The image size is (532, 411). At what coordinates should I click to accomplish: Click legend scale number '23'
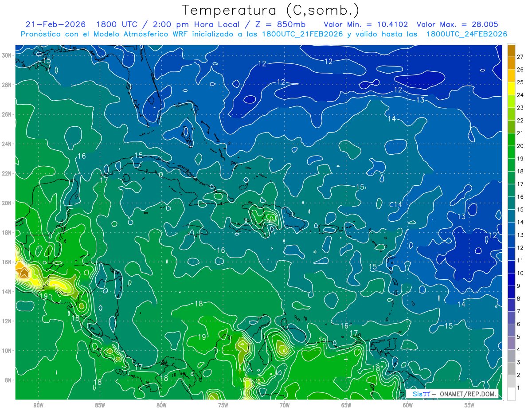(520, 108)
